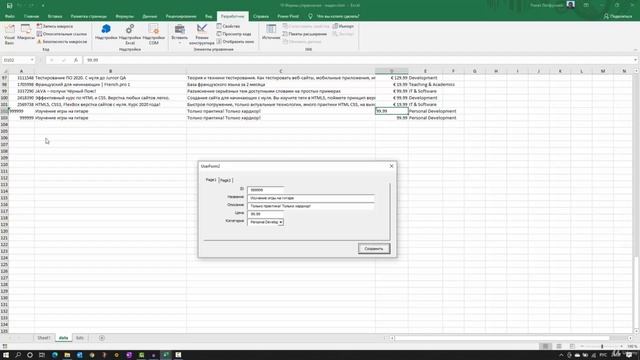This screenshot has width=640, height=360.
Task: Open Macro Security (Безопасность макросов)
Action: click(x=62, y=42)
